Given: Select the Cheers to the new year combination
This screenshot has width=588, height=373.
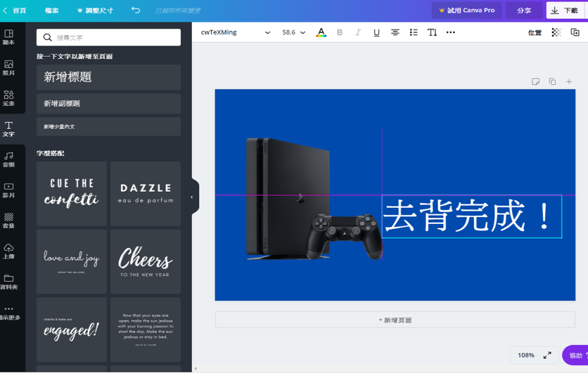Looking at the screenshot, I should coord(145,262).
